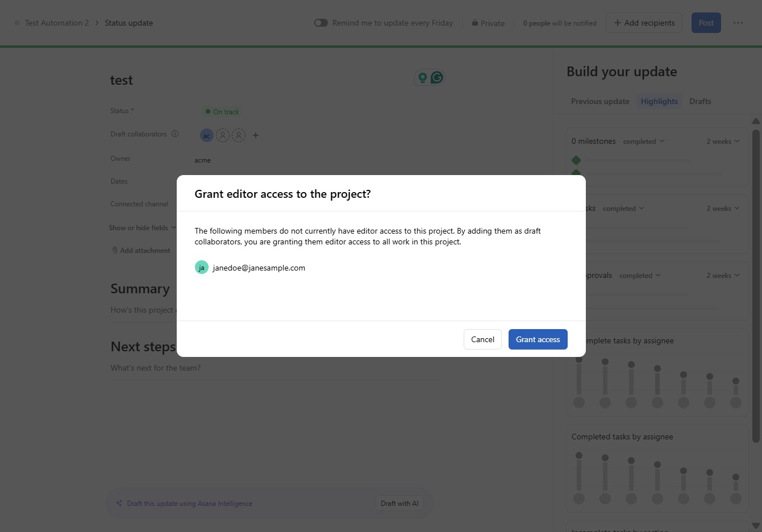The image size is (762, 532).
Task: Open Test Automation 2 breadcrumb
Action: [57, 23]
